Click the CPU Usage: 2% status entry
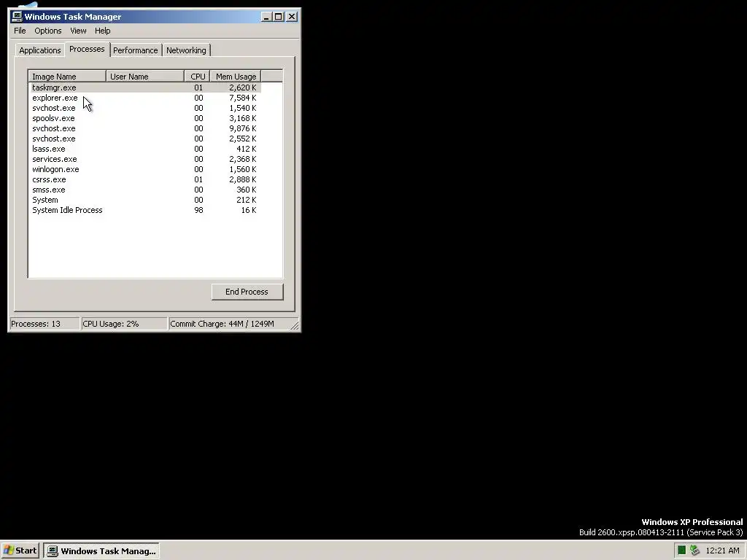 [x=124, y=324]
